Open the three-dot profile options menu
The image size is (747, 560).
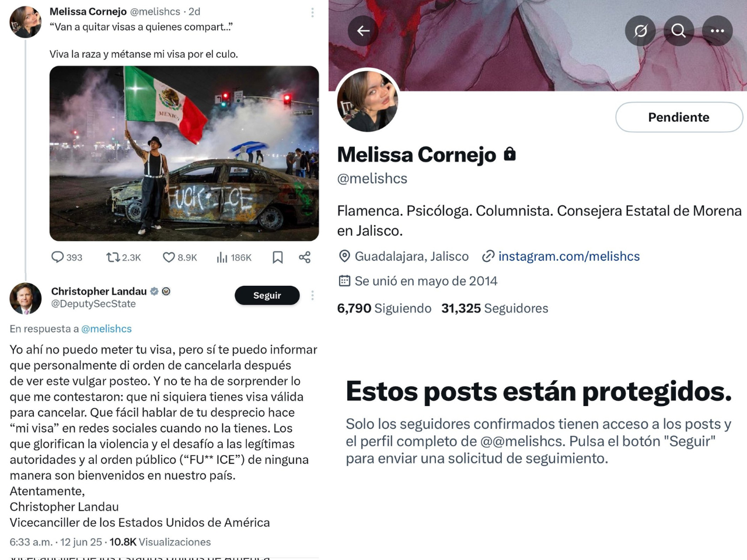(717, 30)
